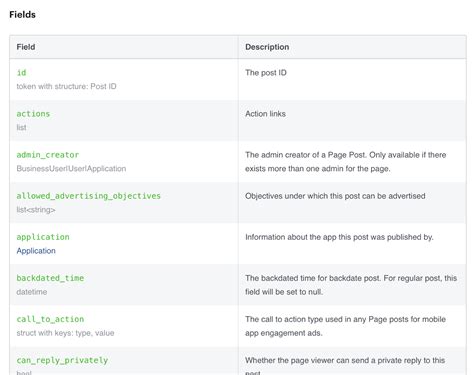Click 'The post ID' description

266,73
